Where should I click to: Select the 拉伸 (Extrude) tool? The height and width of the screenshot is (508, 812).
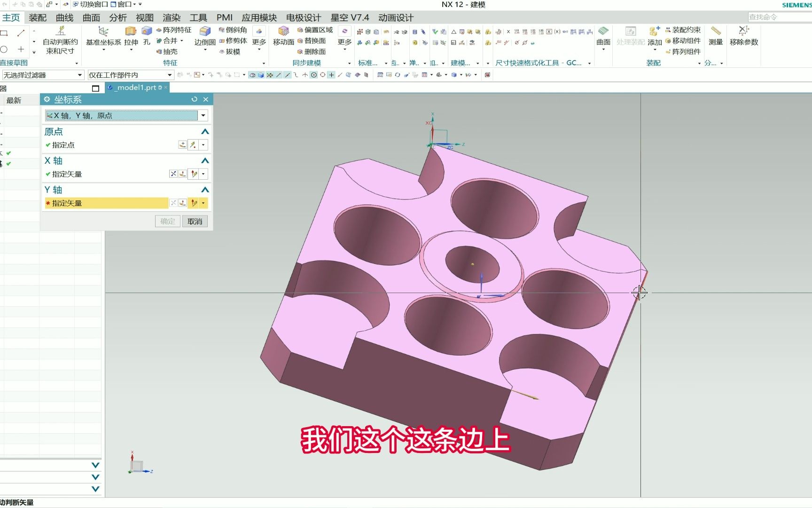(x=131, y=41)
